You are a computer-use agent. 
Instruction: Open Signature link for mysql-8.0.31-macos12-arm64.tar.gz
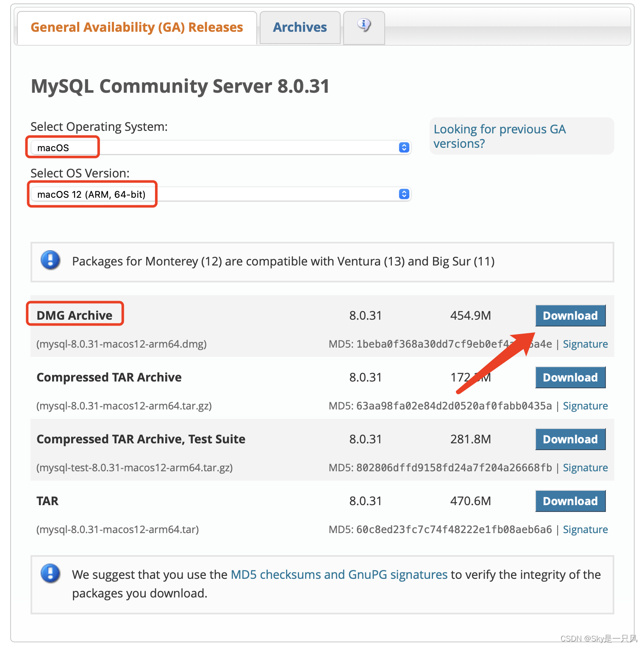coord(585,406)
